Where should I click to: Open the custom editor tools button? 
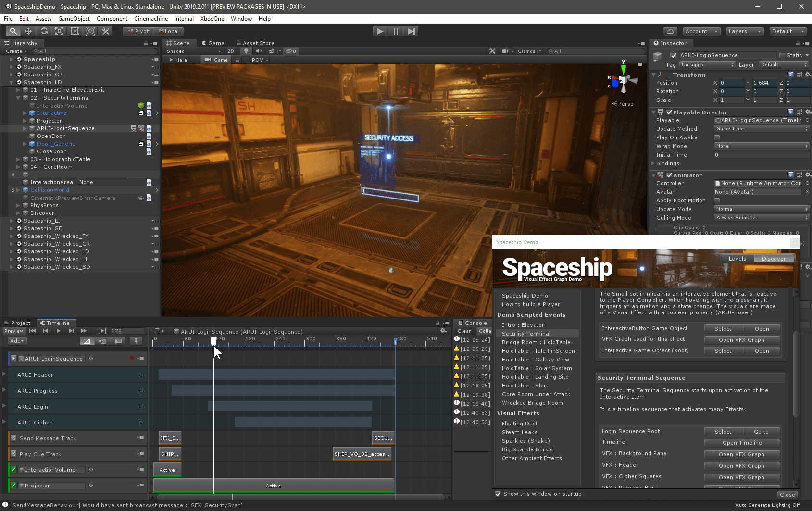pos(105,31)
